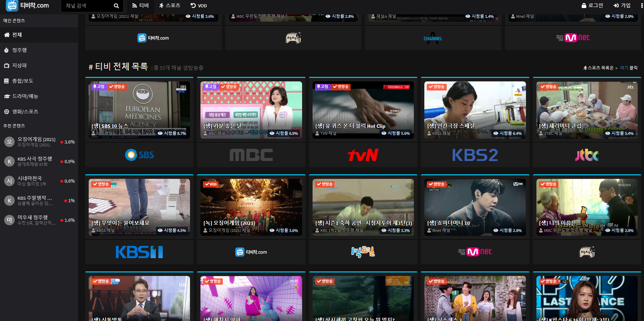The height and width of the screenshot is (321, 644).
Task: Open 세리머니 클럽 live thumbnail
Action: [x=587, y=110]
